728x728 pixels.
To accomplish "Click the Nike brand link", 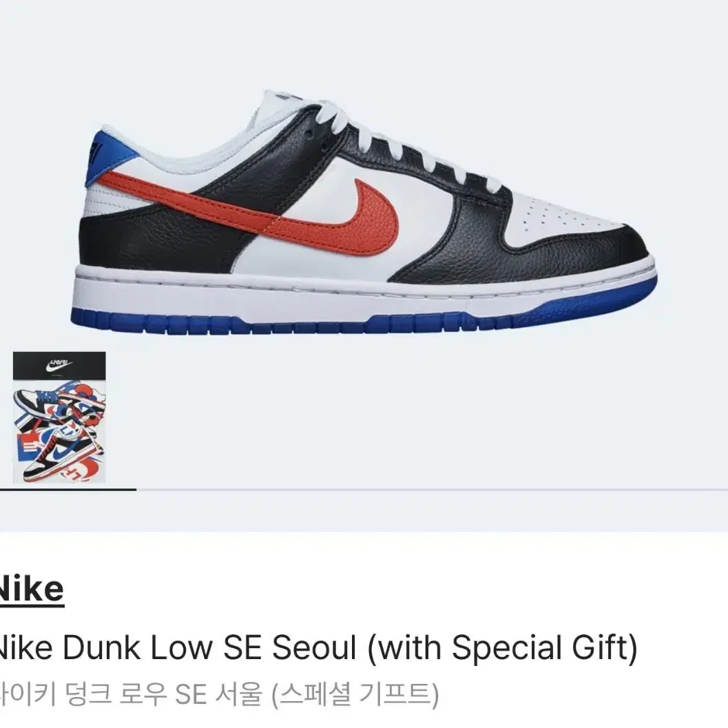I will [x=30, y=589].
